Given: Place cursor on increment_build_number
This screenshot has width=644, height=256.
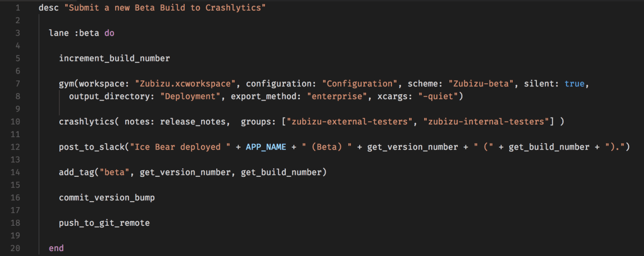Looking at the screenshot, I should (114, 58).
